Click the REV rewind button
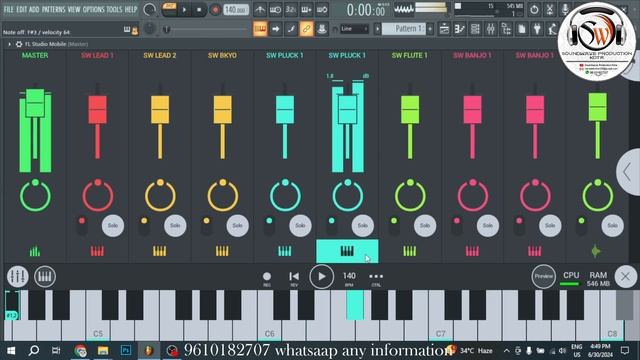 (294, 279)
